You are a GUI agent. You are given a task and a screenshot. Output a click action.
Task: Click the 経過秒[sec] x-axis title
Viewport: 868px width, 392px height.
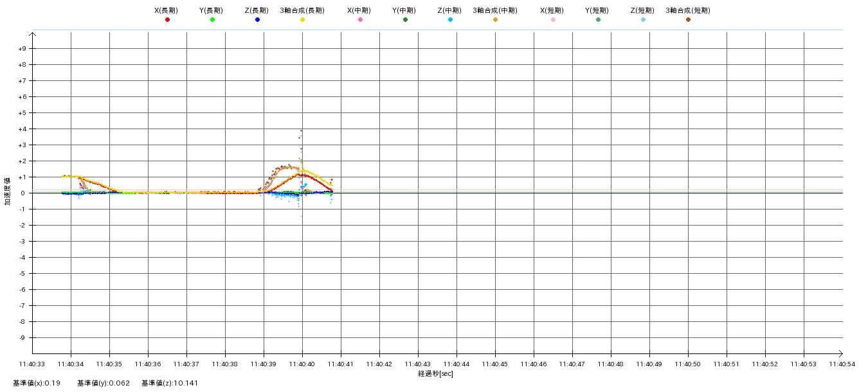coord(435,374)
